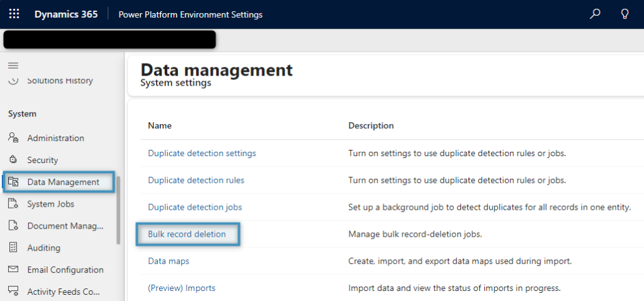Click the Security lock icon
The image size is (644, 301).
[14, 160]
